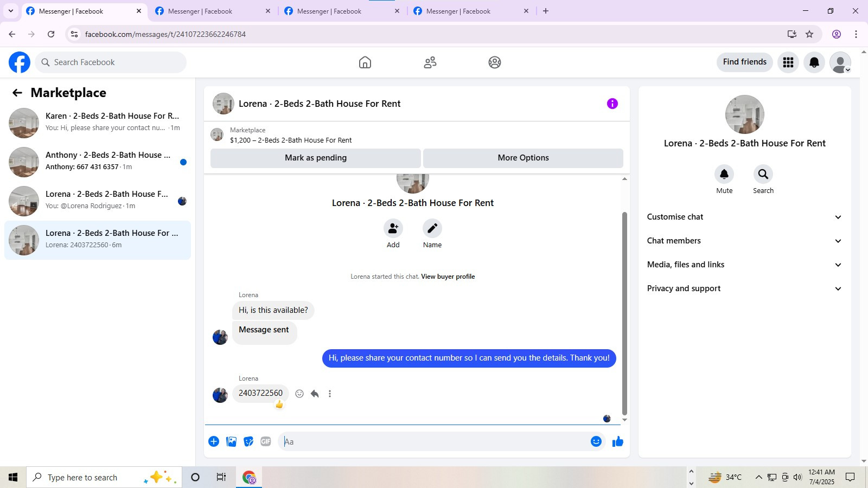Click Find friends button
Viewport: 868px width, 488px height.
745,62
